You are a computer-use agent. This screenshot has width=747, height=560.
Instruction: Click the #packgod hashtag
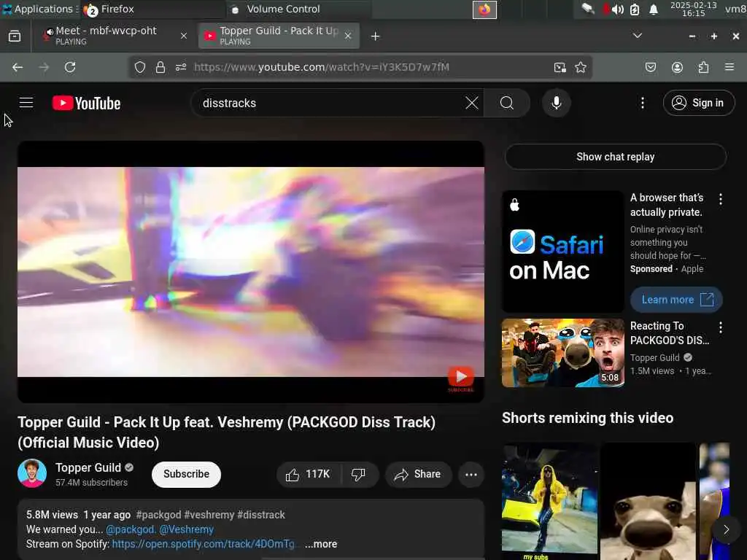tap(158, 515)
